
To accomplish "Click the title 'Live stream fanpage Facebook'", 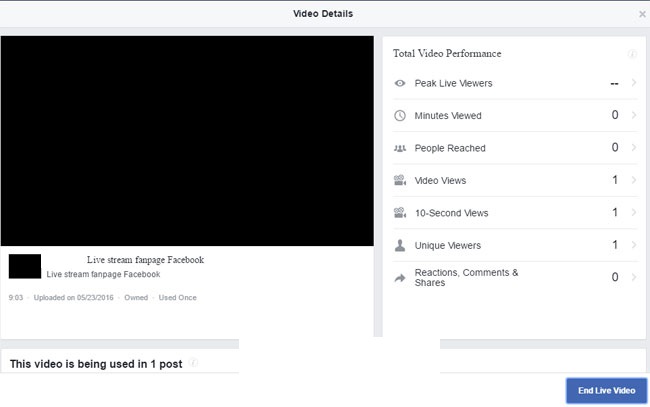I will point(145,260).
